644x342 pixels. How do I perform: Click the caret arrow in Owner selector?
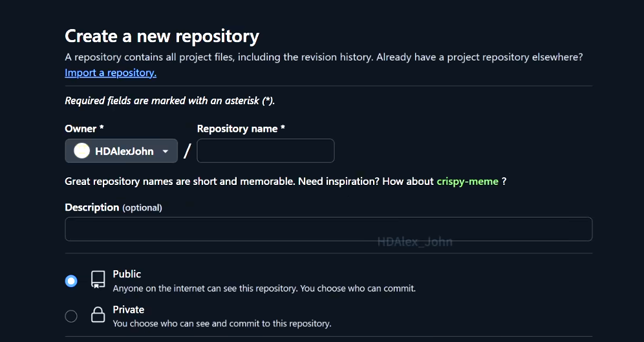coord(166,151)
